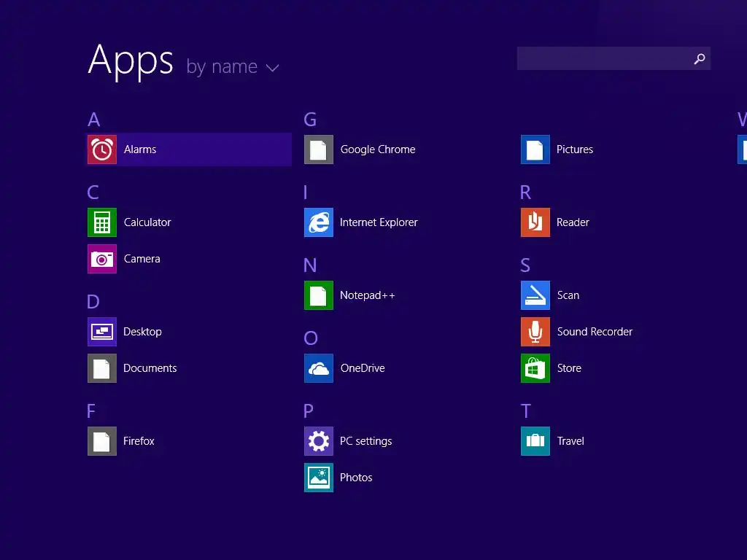Select the S group letter header

point(525,265)
